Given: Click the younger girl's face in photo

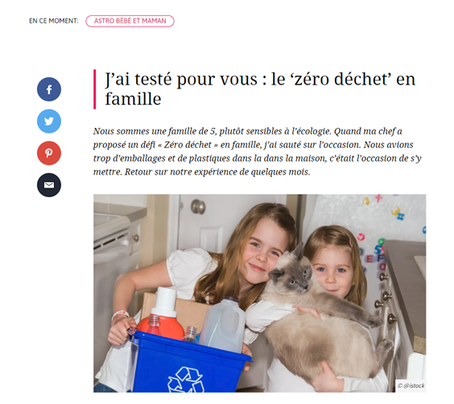Looking at the screenshot, I should [x=332, y=271].
